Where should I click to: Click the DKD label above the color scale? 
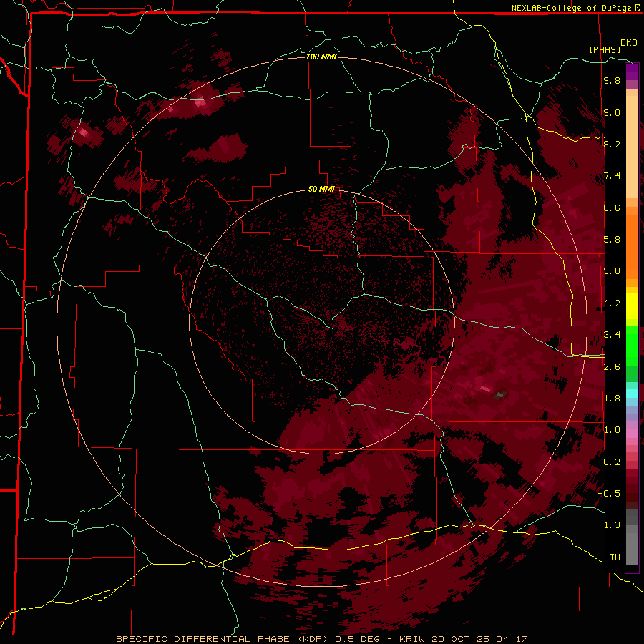click(x=629, y=43)
